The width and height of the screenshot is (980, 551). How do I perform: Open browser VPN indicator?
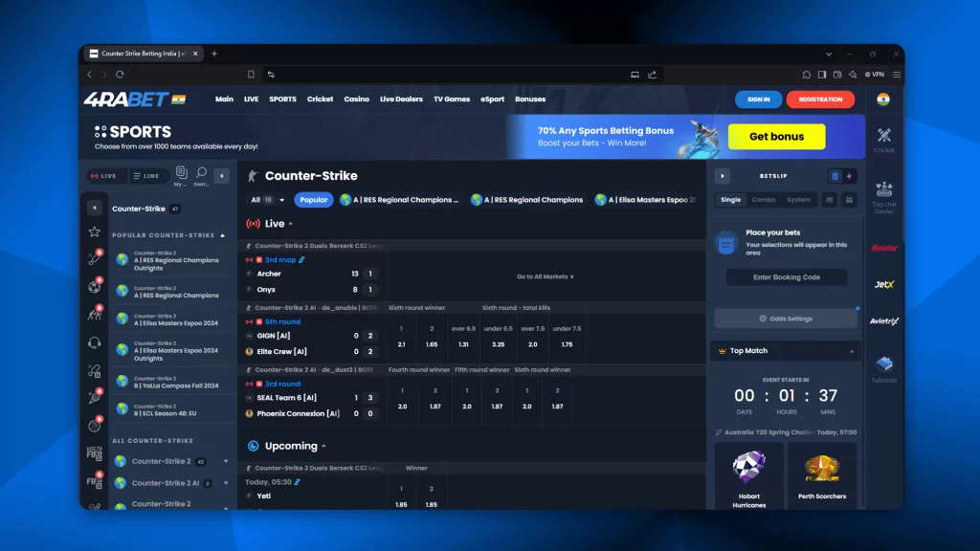[x=875, y=75]
